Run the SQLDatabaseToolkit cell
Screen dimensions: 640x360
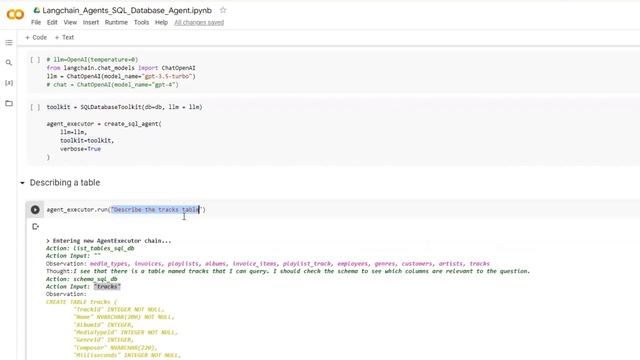coord(35,107)
